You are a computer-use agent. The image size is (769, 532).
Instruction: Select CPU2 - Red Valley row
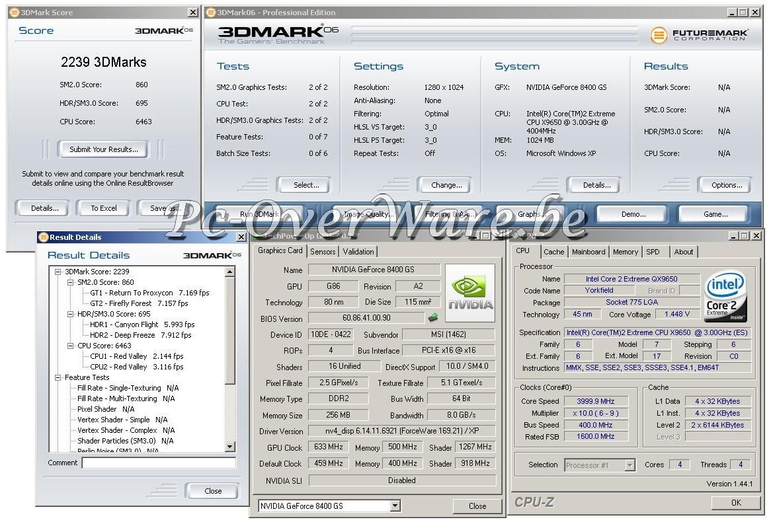click(137, 367)
